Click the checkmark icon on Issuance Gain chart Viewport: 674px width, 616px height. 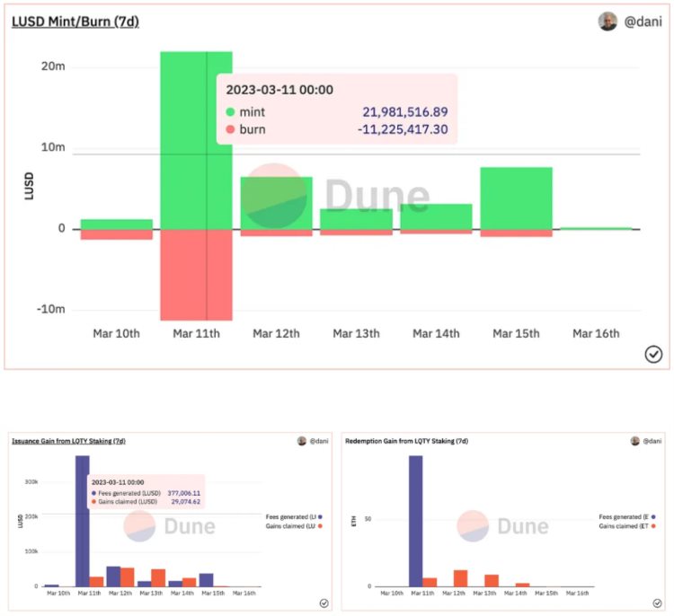[x=324, y=603]
